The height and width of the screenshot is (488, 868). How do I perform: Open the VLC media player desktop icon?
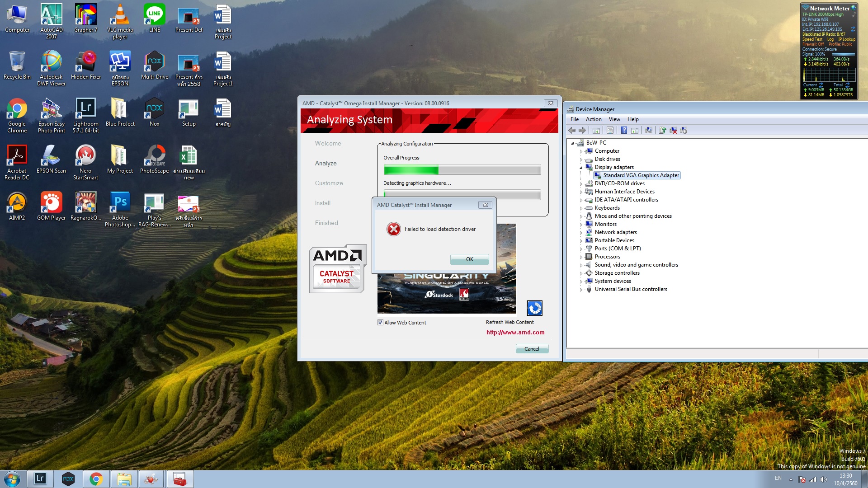click(120, 22)
